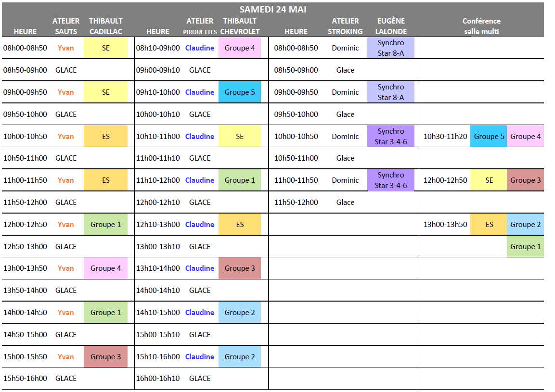
Task: Click Synchro Star 3-4-6 in Dominic's 10h00-10h50 row
Action: click(x=391, y=137)
